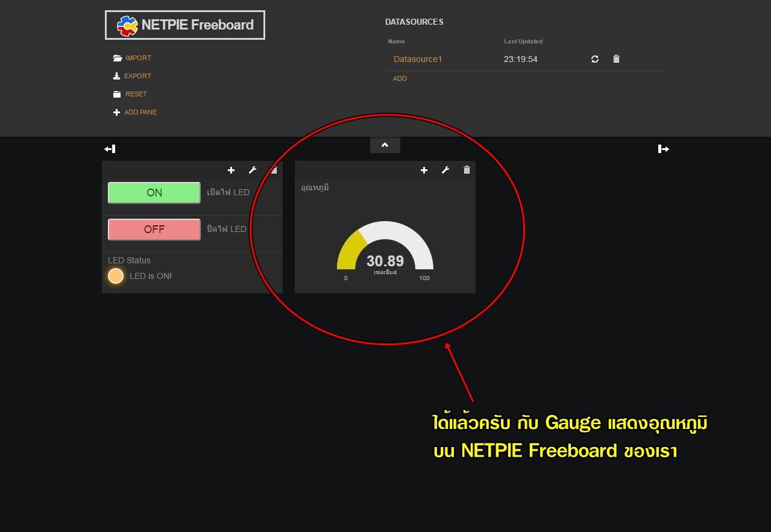The image size is (771, 532).
Task: Open the LED control pane's wrench settings
Action: (253, 171)
